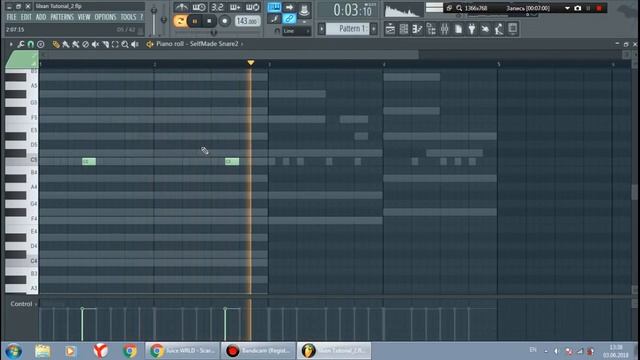Open the PATTERNS menu
The width and height of the screenshot is (640, 360).
coord(62,17)
